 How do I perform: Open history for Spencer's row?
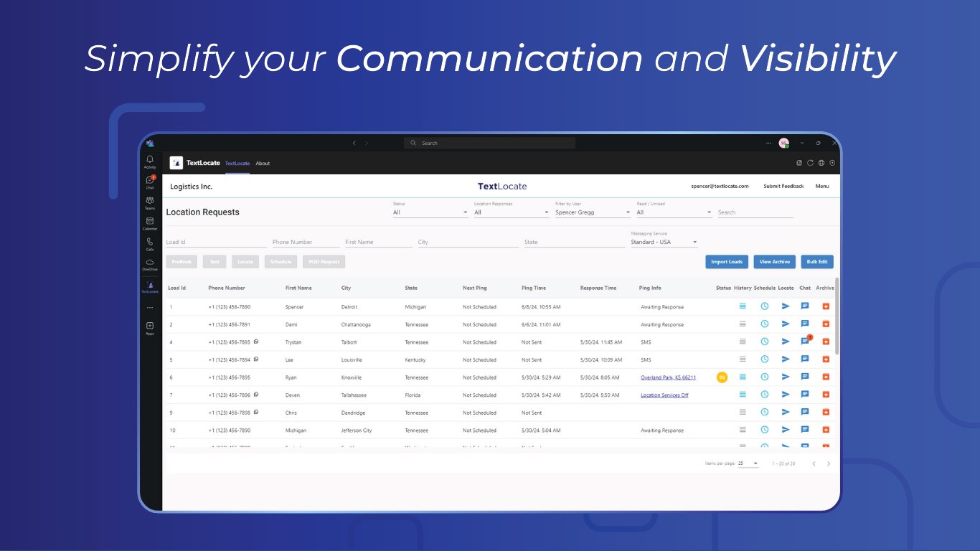pos(743,306)
